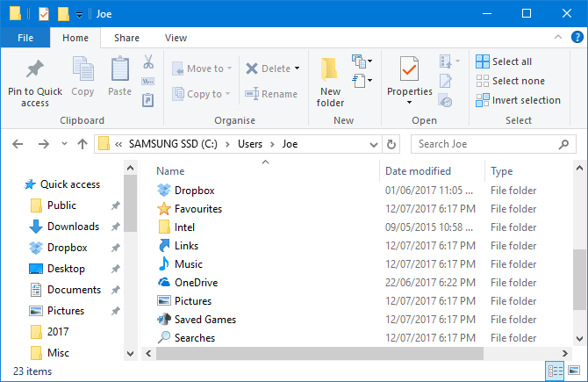Go back with the Back arrow
This screenshot has height=382, width=588.
[18, 144]
